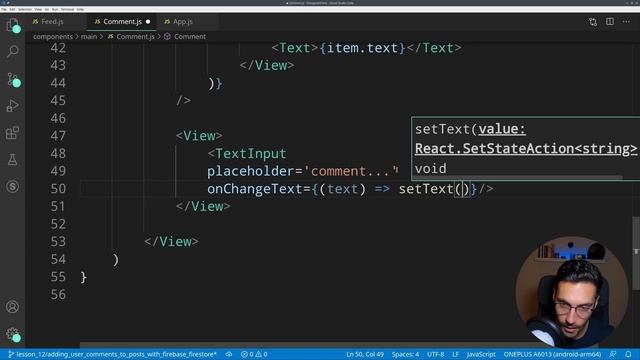Open the circled S icon in activity bar
Viewport: 640px width, 360px height.
pos(13,187)
